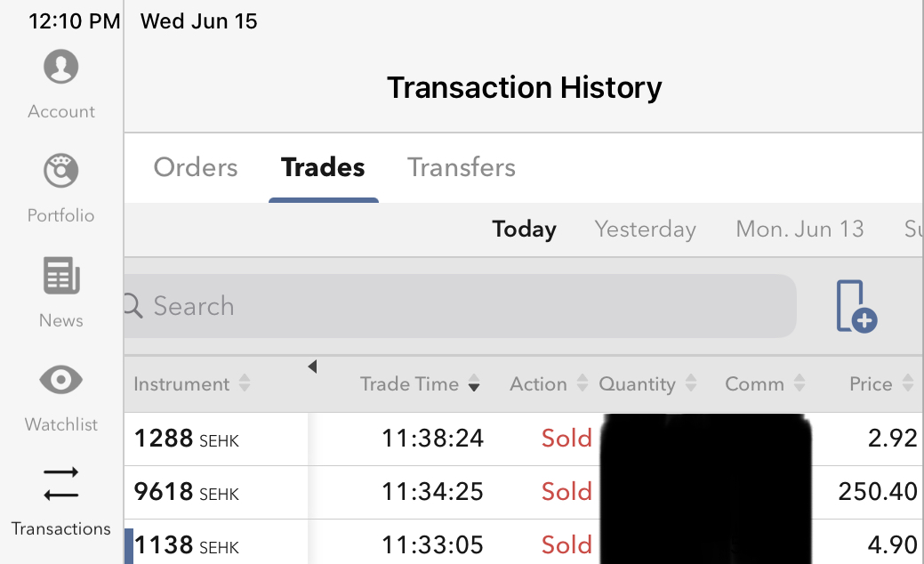Select the Transactions arrows icon
The image size is (924, 564).
coord(61,483)
